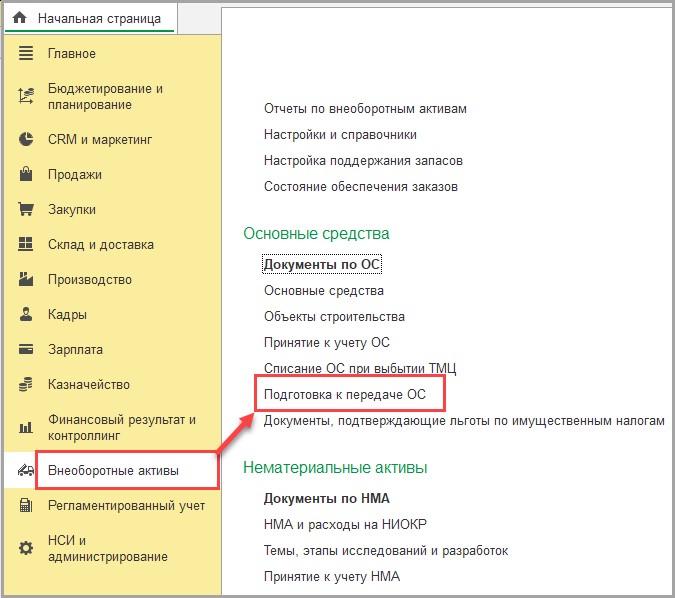Viewport: 675px width, 598px height.
Task: Open Документы, подтверждающие льготы по имущественным налогам
Action: pos(464,421)
